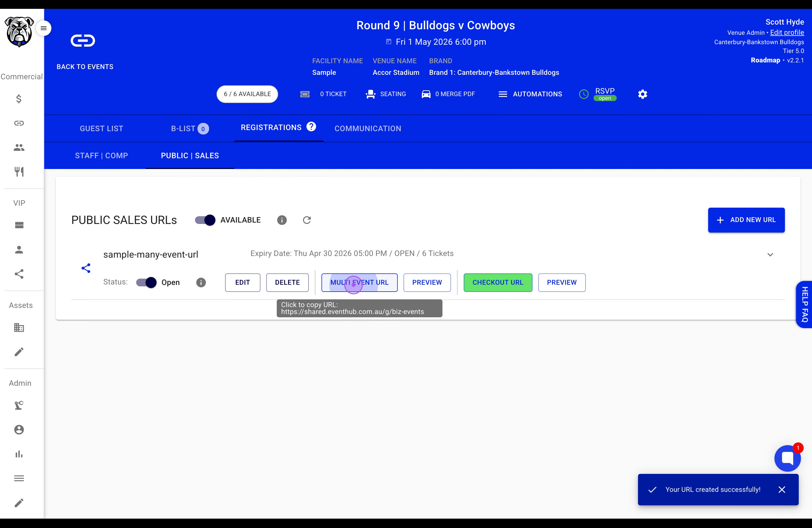Toggle the sidebar hamburger menu button
The height and width of the screenshot is (528, 812).
pyautogui.click(x=44, y=28)
